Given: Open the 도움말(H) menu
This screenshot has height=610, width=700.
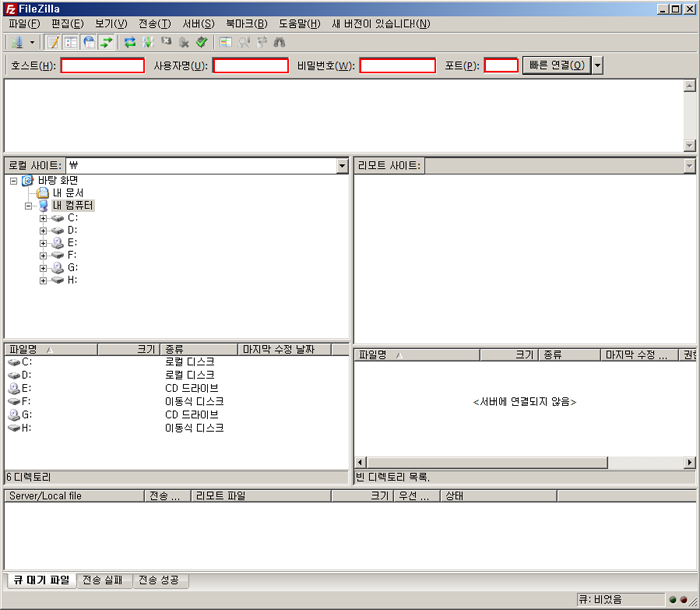Looking at the screenshot, I should click(x=300, y=24).
